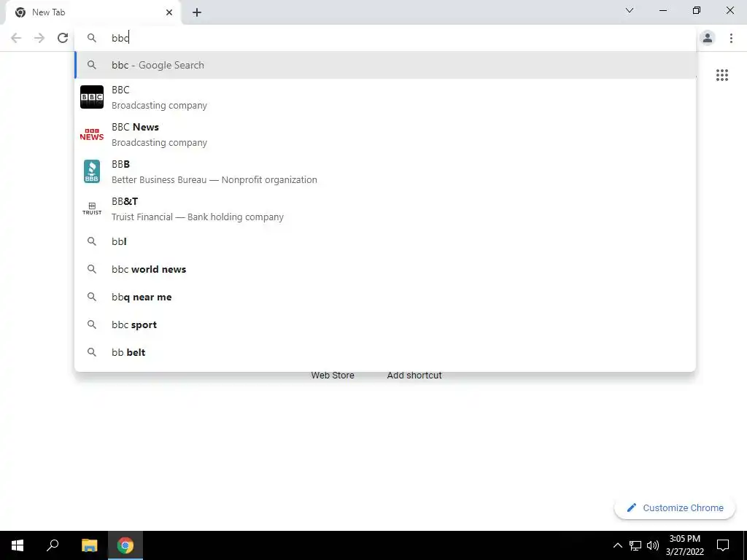This screenshot has height=560, width=747.
Task: Click inside the address bar text 'bbc'
Action: 120,38
